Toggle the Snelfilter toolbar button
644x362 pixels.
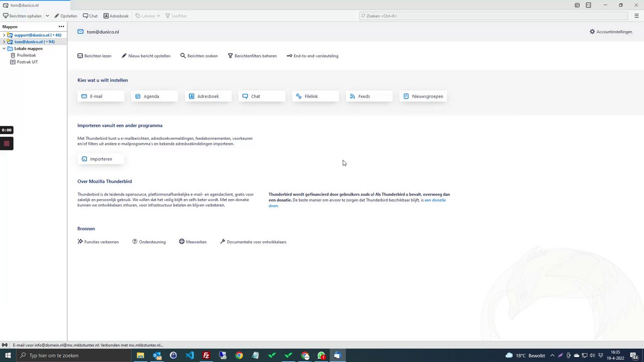(x=176, y=16)
